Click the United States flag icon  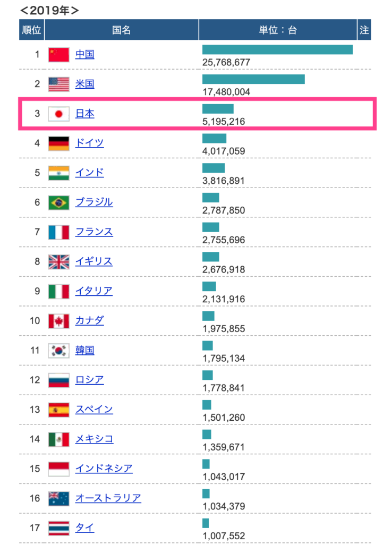tap(58, 84)
